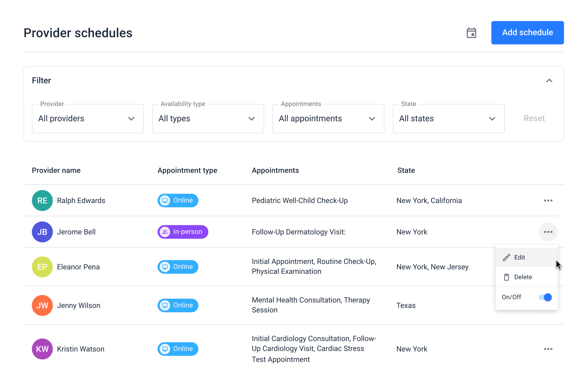Image resolution: width=588 pixels, height=379 pixels.
Task: Toggle the On/Off schedule switch
Action: tap(545, 297)
